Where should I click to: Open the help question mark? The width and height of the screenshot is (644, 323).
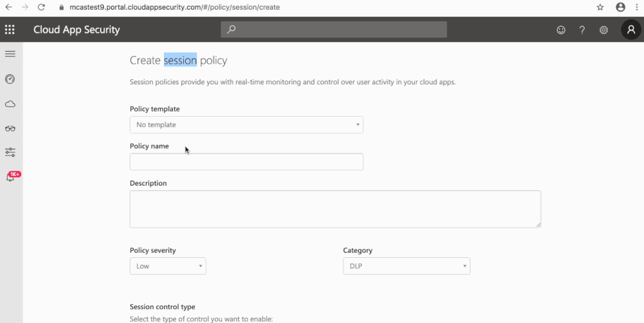(582, 30)
